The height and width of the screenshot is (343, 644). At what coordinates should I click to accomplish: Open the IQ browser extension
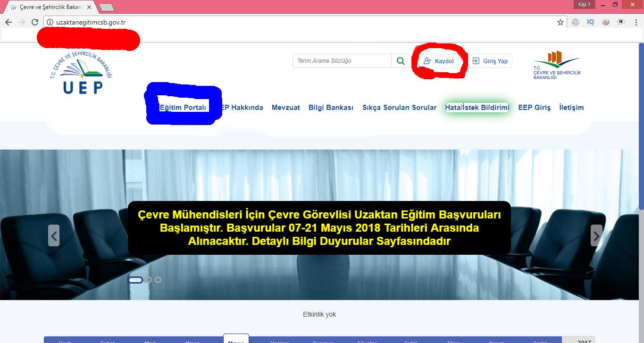point(591,22)
